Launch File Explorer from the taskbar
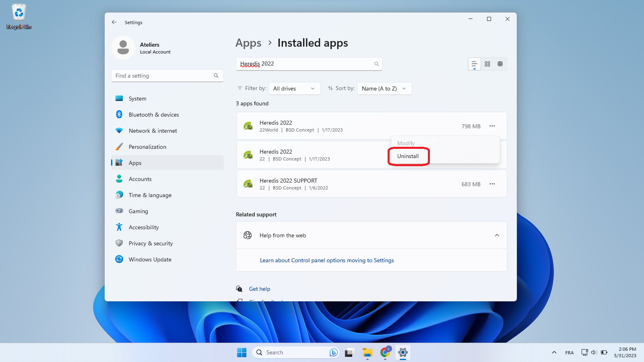The image size is (644, 362). tap(367, 352)
